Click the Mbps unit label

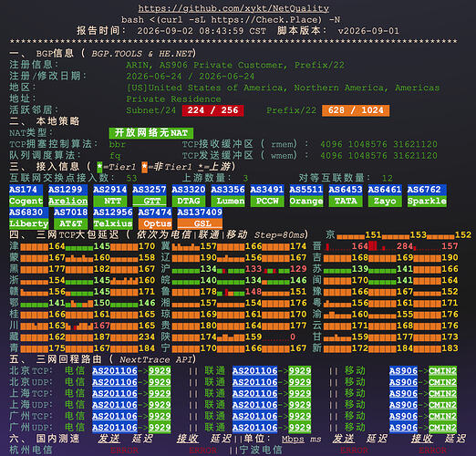293,440
